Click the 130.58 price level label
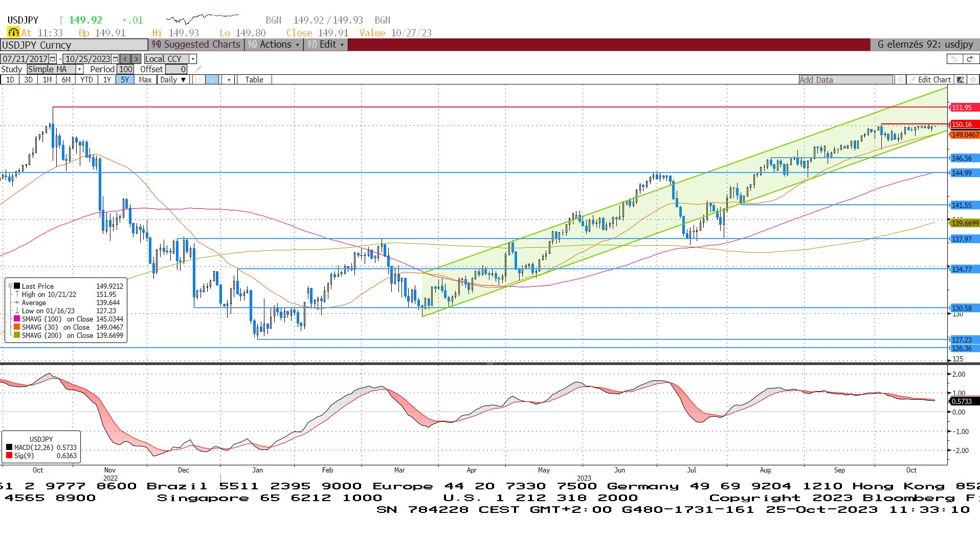Image resolution: width=980 pixels, height=538 pixels. (964, 308)
